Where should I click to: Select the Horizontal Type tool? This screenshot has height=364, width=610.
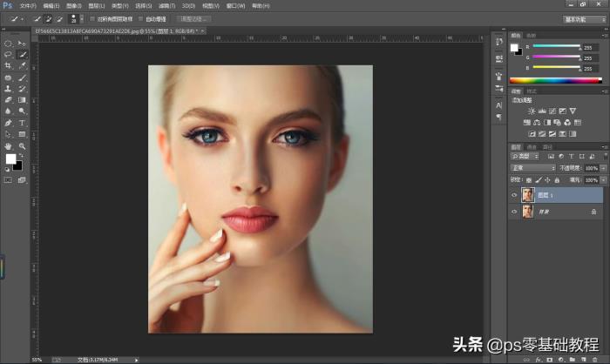[23, 123]
